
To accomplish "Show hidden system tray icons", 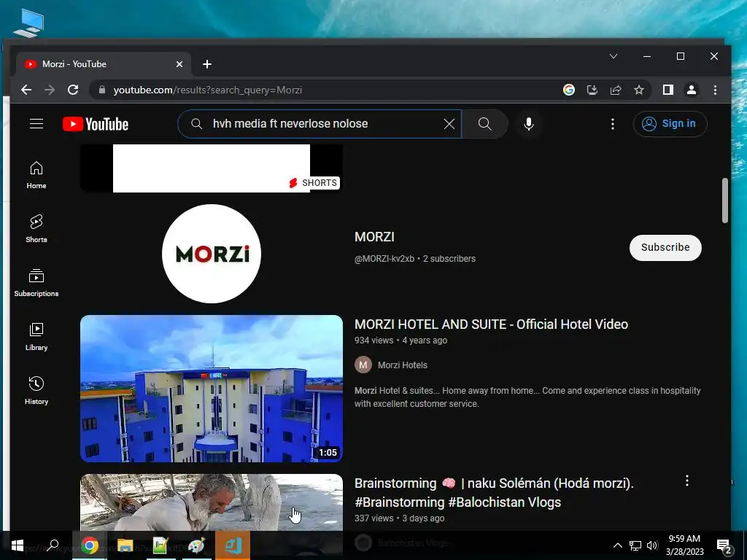I will tap(617, 545).
